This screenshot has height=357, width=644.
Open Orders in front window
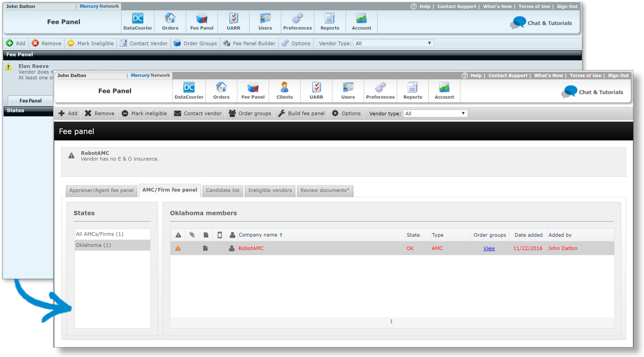tap(221, 90)
